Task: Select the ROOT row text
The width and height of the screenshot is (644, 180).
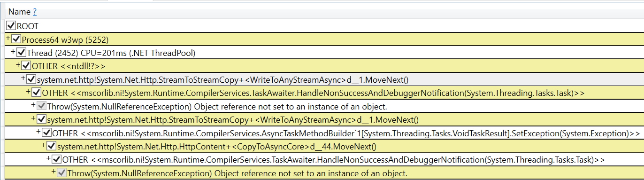Action: coord(28,26)
